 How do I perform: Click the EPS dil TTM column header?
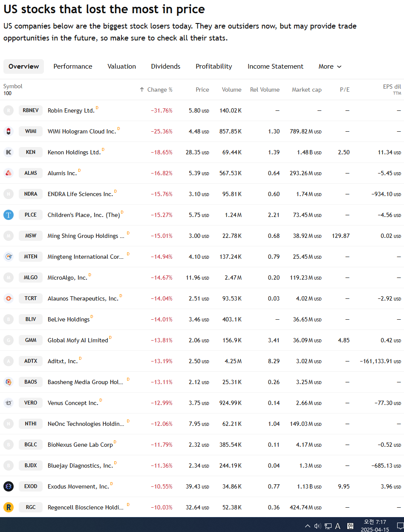(392, 89)
